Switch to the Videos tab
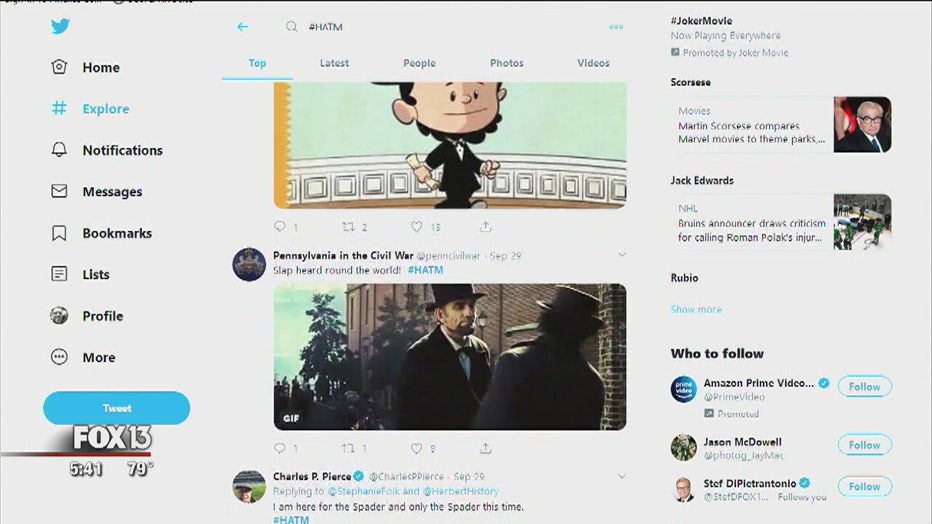The height and width of the screenshot is (524, 932). (593, 63)
